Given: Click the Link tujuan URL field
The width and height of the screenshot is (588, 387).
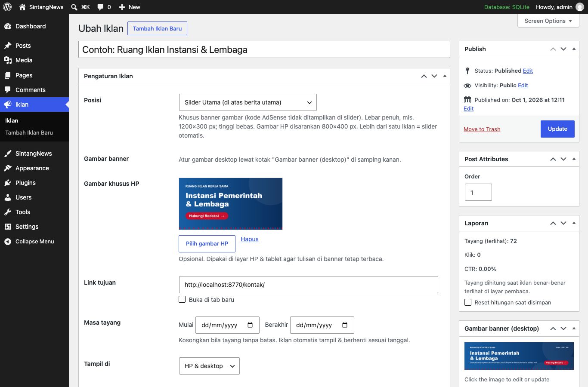Looking at the screenshot, I should coord(308,285).
